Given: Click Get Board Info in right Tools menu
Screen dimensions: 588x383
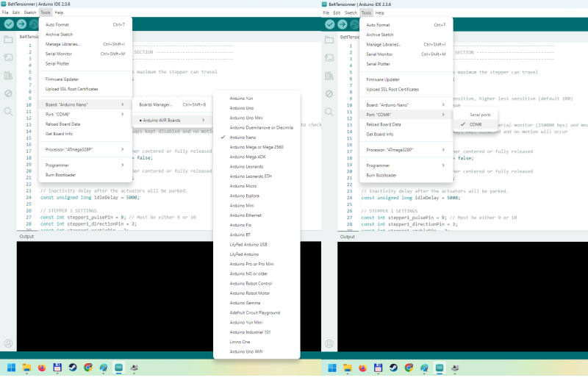Looking at the screenshot, I should 406,135.
